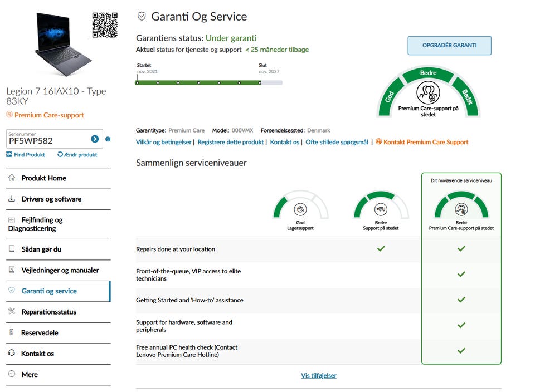This screenshot has height=392, width=535.
Task: Click the Ændr produkt refresh icon
Action: click(60, 154)
